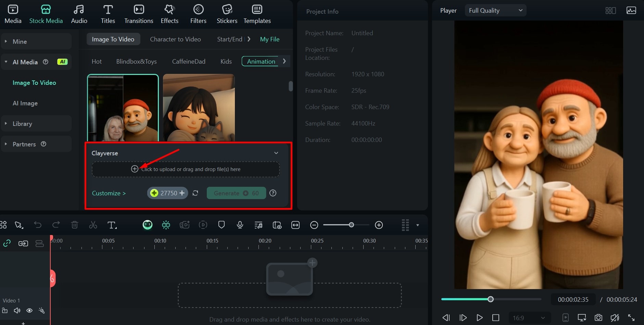Screen dimensions: 644x325
Task: Open the 16:9 aspect ratio dropdown
Action: pos(529,318)
